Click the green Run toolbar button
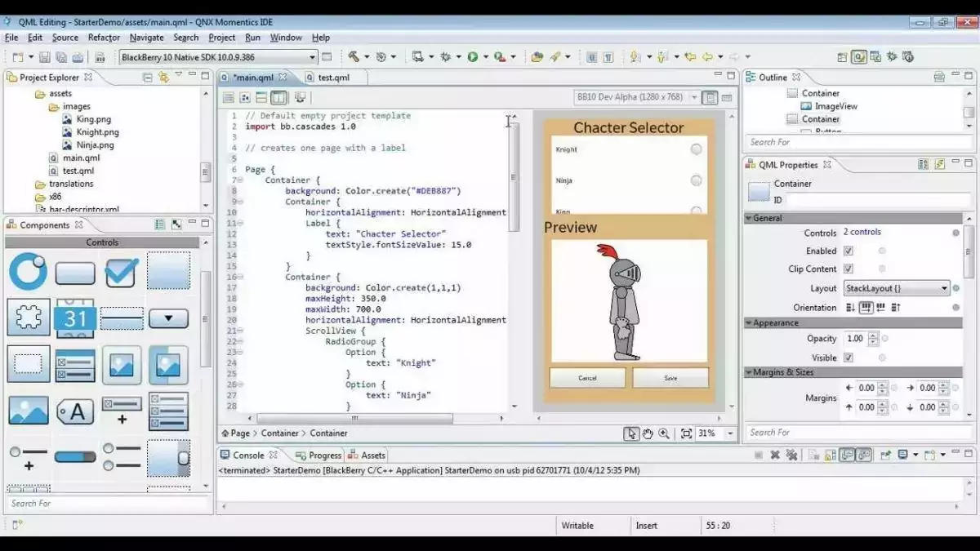Screen dimensions: 980x551 [472, 56]
